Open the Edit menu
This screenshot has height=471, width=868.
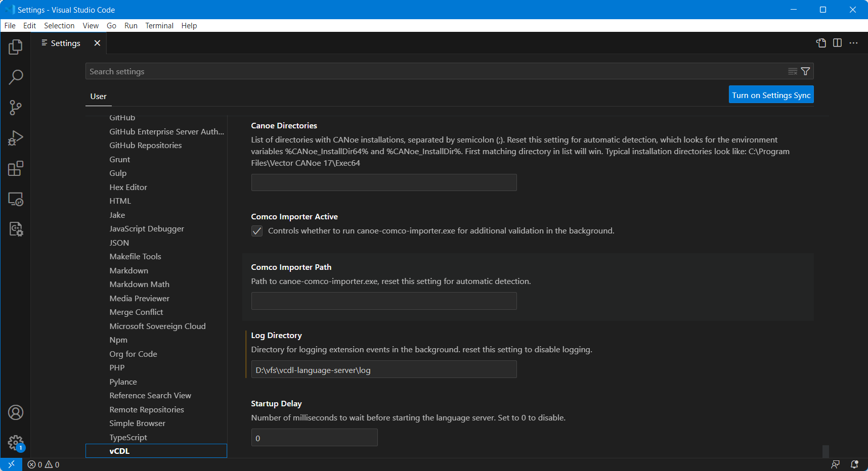click(30, 26)
